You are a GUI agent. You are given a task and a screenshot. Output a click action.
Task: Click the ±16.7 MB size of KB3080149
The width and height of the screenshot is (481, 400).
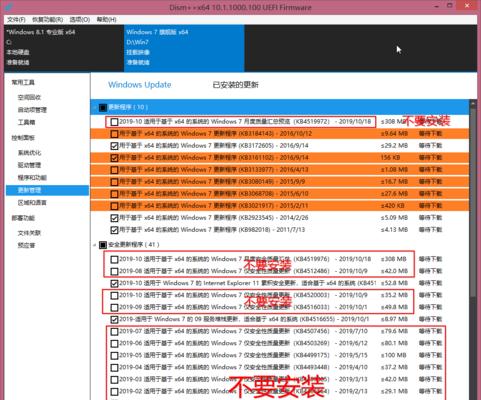394,182
